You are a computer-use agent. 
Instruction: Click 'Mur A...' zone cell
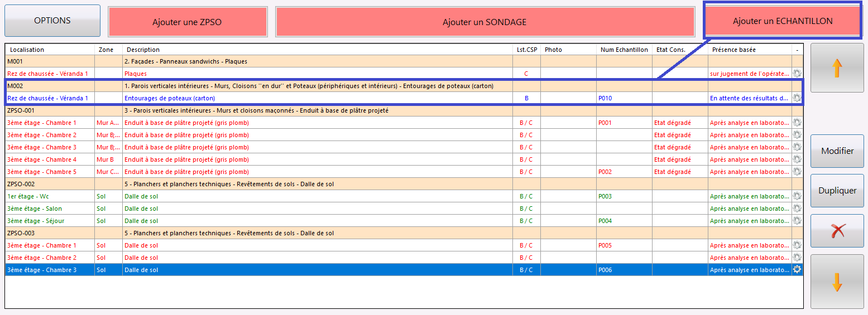[108, 123]
